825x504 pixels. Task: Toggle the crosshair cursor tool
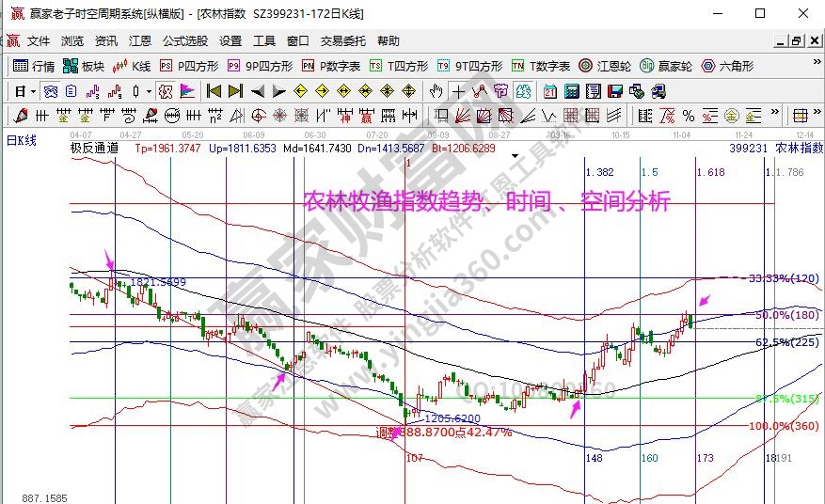click(x=458, y=91)
